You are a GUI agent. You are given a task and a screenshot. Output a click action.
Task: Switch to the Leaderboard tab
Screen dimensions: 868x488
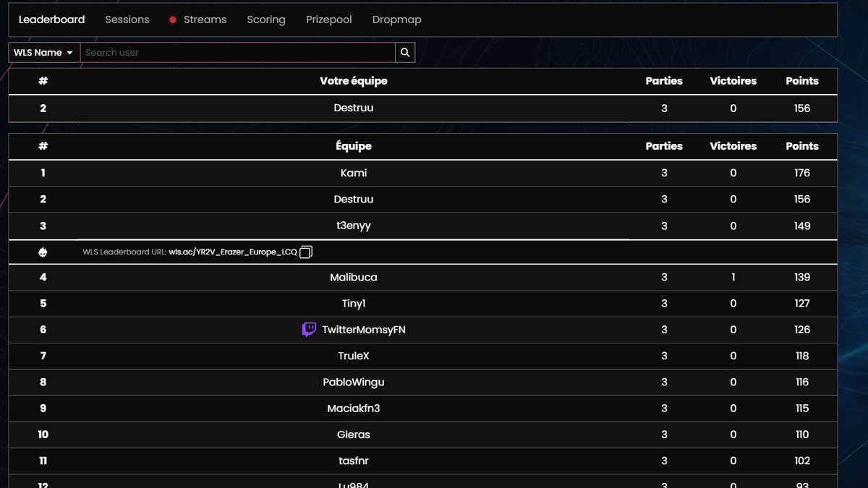51,20
